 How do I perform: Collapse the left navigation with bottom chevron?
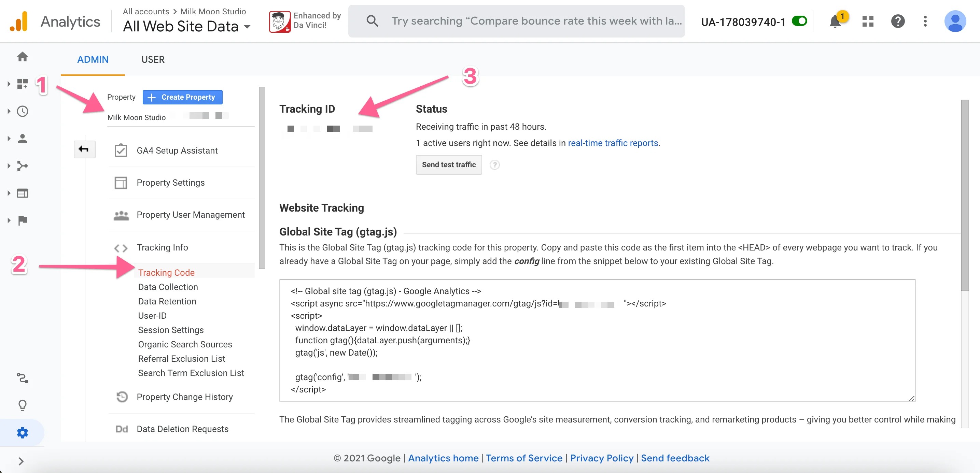pyautogui.click(x=22, y=461)
